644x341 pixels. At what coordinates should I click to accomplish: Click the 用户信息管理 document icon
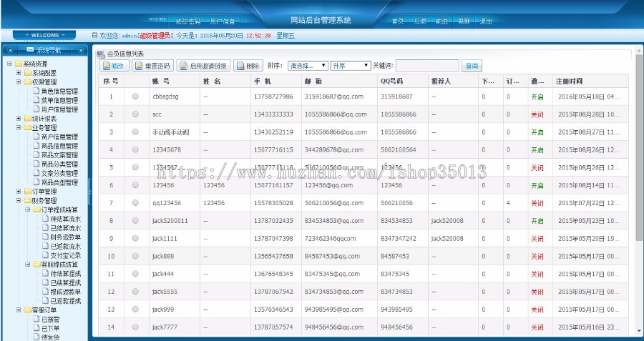36,109
